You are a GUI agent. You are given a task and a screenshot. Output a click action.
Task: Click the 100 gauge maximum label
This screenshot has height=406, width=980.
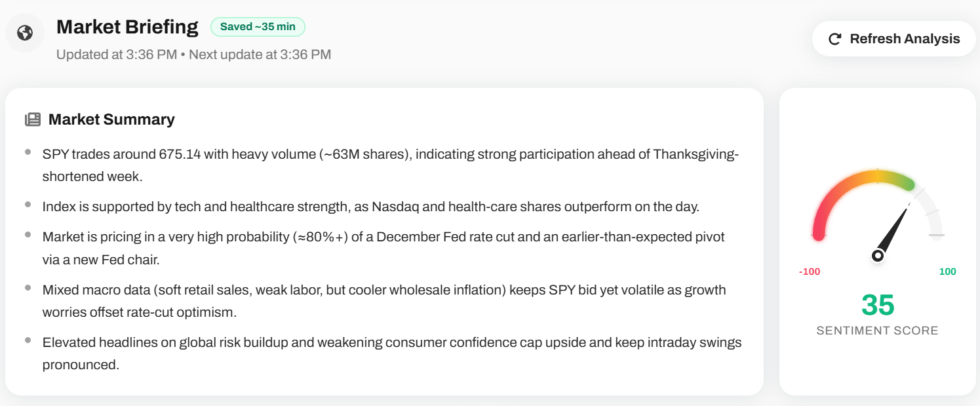pyautogui.click(x=947, y=272)
